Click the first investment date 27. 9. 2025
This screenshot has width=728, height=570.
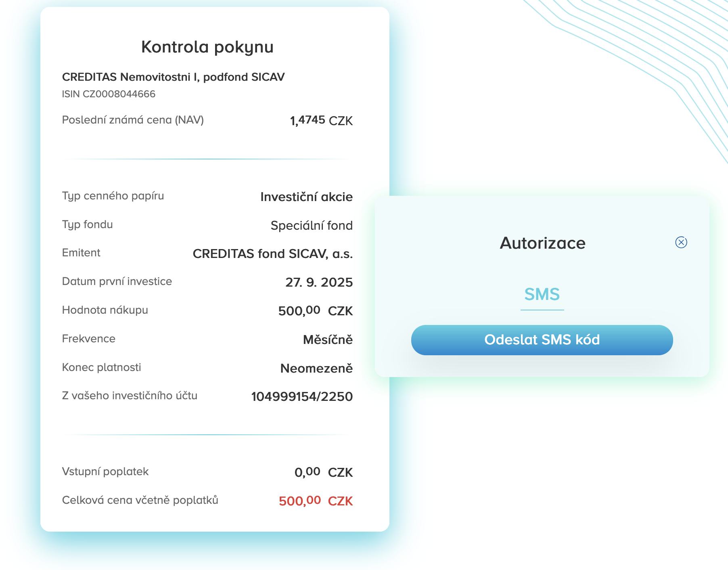point(319,282)
